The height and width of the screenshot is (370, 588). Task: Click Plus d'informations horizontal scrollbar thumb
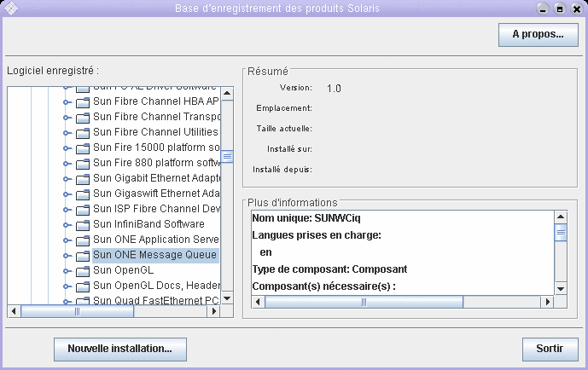pyautogui.click(x=364, y=302)
